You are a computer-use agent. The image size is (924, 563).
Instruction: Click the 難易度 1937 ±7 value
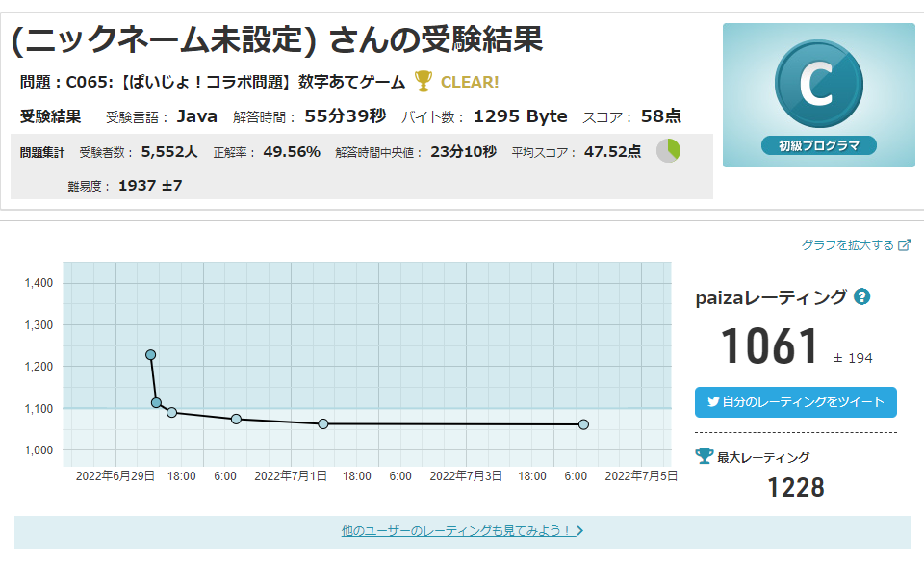[149, 185]
